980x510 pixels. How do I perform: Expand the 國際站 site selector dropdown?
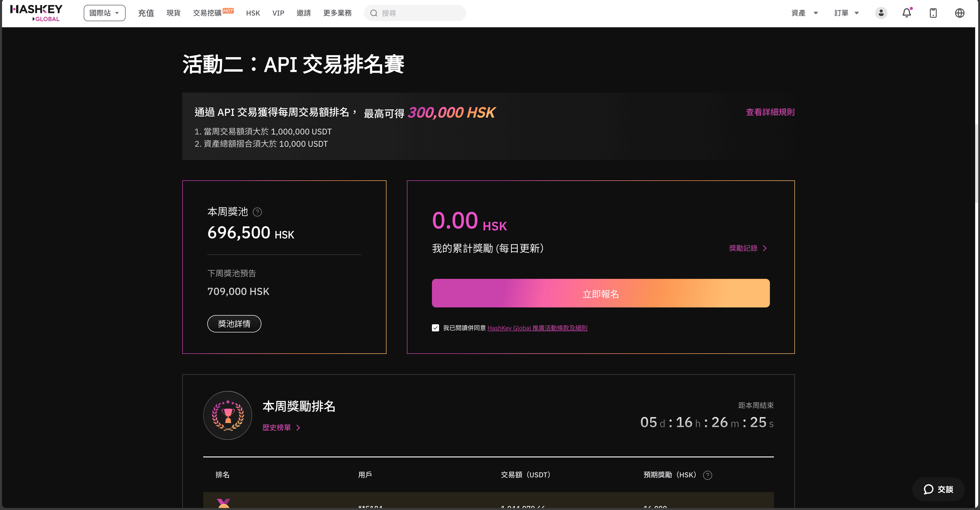[x=104, y=13]
